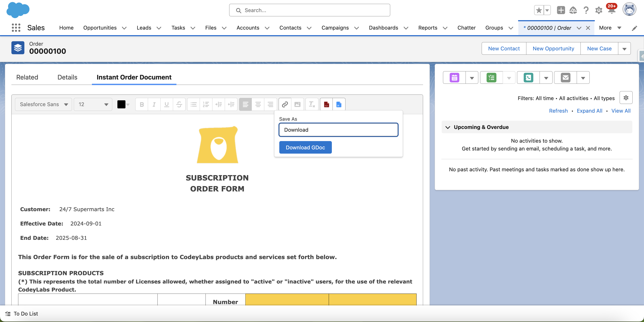Open the Setup gear menu

click(599, 10)
